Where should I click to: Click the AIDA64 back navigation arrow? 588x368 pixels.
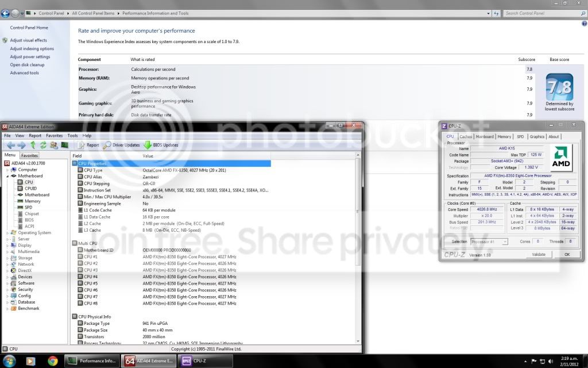pyautogui.click(x=10, y=145)
